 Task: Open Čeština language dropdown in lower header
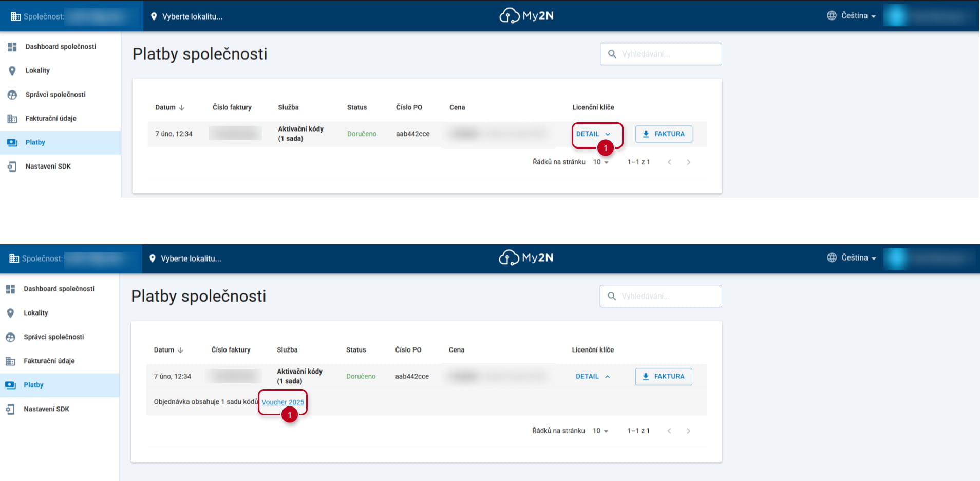[x=858, y=258]
